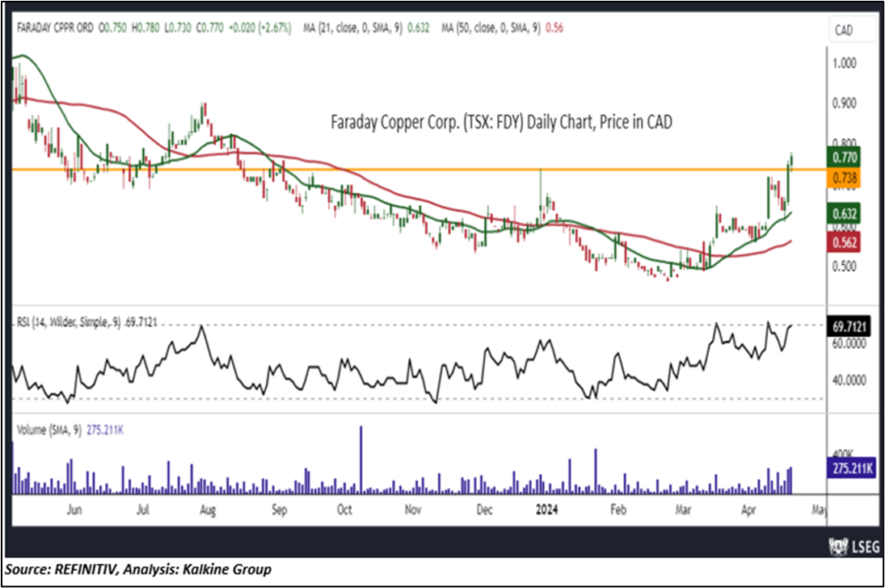
Task: Click the Oct label on time axis
Action: (x=344, y=510)
